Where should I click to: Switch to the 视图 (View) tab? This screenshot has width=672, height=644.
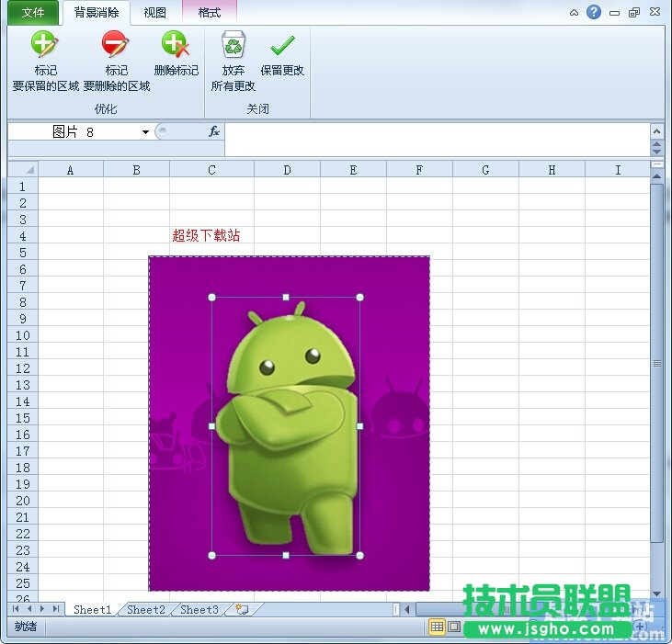click(x=155, y=13)
